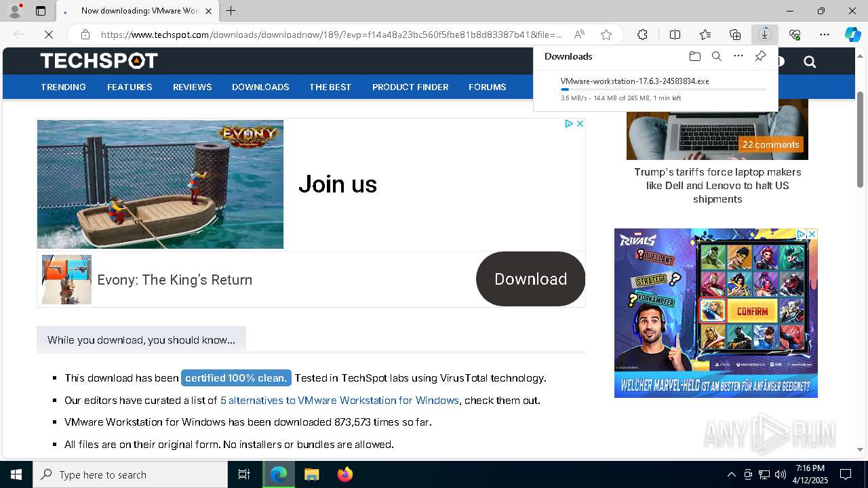Click the download progress bar
Image resolution: width=868 pixels, height=488 pixels.
tap(664, 89)
